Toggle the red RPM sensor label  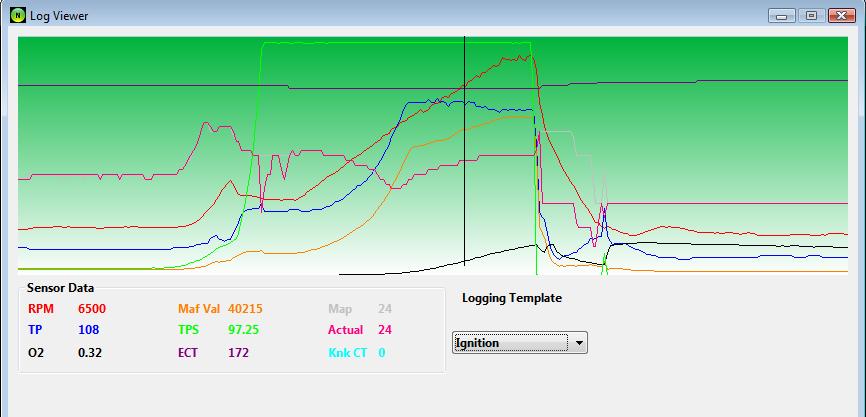(39, 309)
